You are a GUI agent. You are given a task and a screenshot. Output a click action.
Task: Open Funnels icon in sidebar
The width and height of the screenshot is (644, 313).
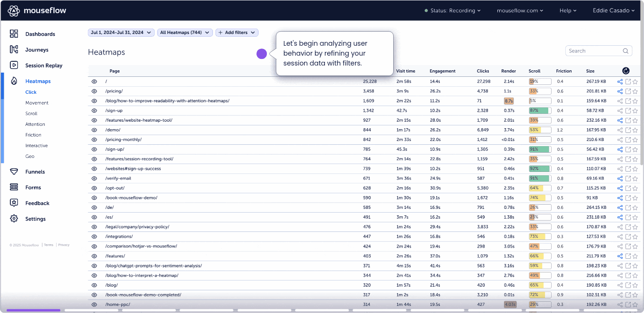(x=14, y=172)
